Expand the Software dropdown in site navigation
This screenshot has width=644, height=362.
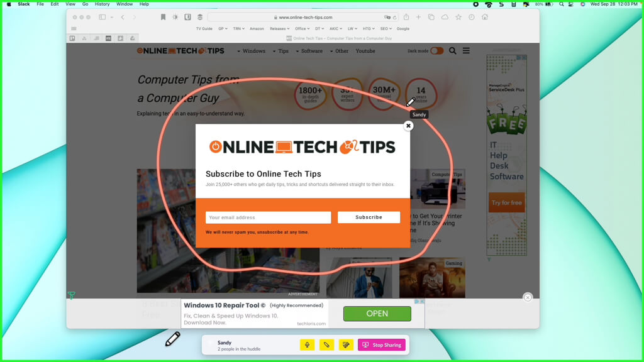point(309,51)
